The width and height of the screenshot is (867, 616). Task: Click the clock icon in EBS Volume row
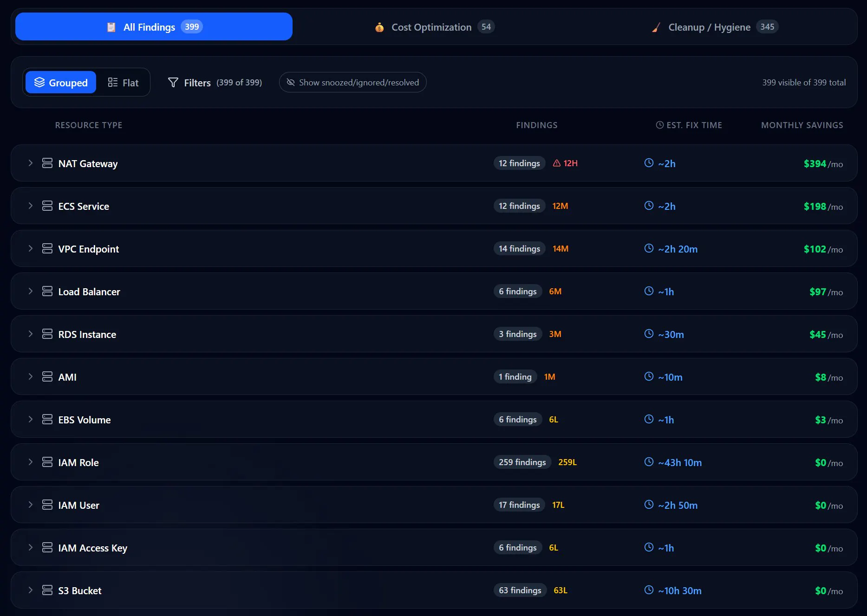click(649, 419)
